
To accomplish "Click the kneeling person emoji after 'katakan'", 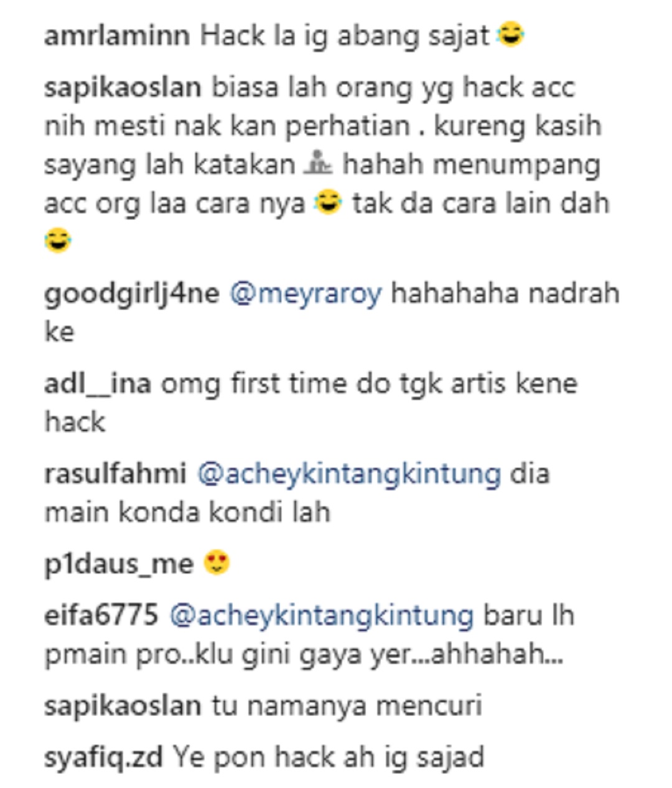I will point(319,164).
